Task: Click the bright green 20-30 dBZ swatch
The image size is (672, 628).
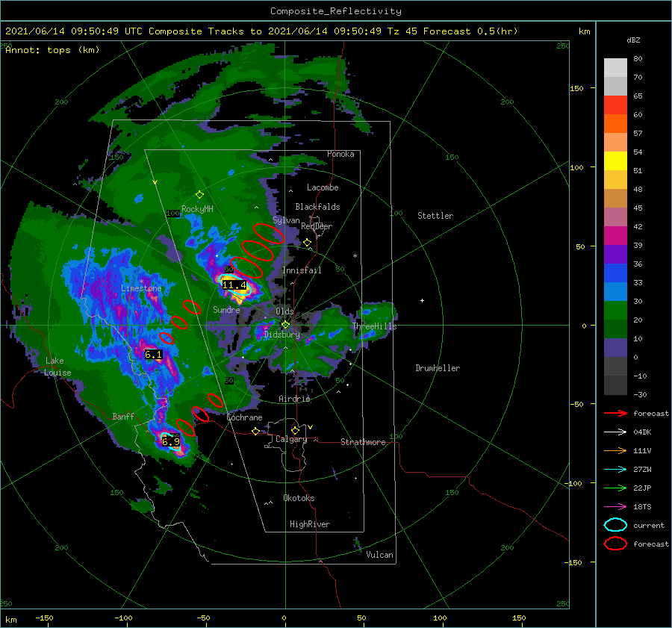Action: coord(615,311)
